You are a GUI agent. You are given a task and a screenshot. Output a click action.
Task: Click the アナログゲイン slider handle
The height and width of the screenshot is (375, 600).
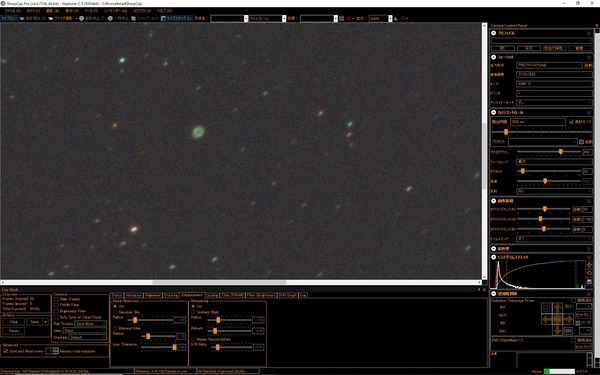coord(561,152)
